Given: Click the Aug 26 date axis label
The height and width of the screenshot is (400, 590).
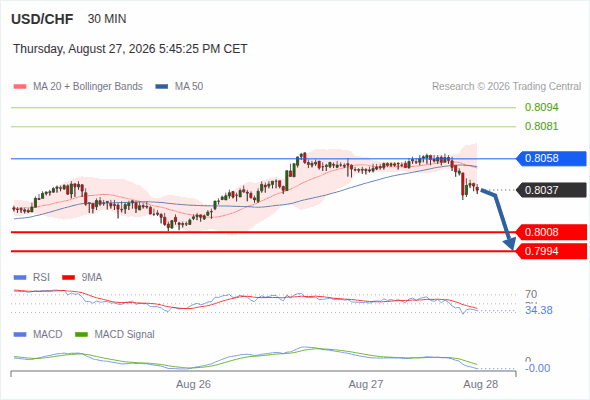Looking at the screenshot, I should coord(193,384).
